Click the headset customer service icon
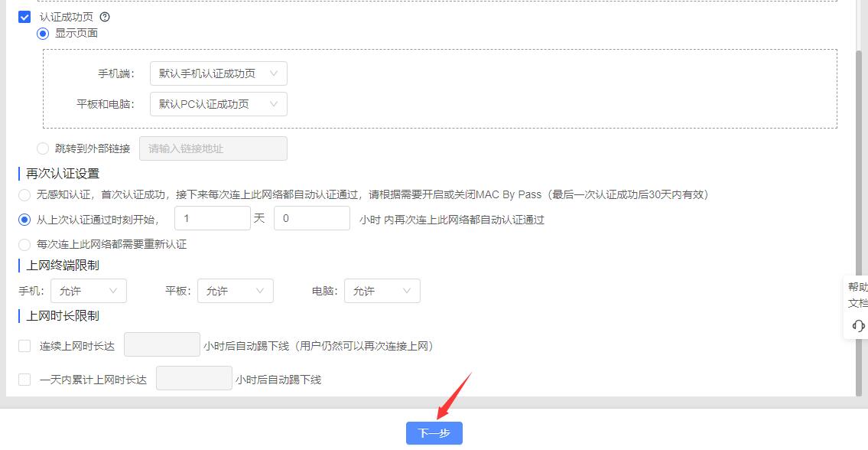Image resolution: width=868 pixels, height=450 pixels. point(857,326)
